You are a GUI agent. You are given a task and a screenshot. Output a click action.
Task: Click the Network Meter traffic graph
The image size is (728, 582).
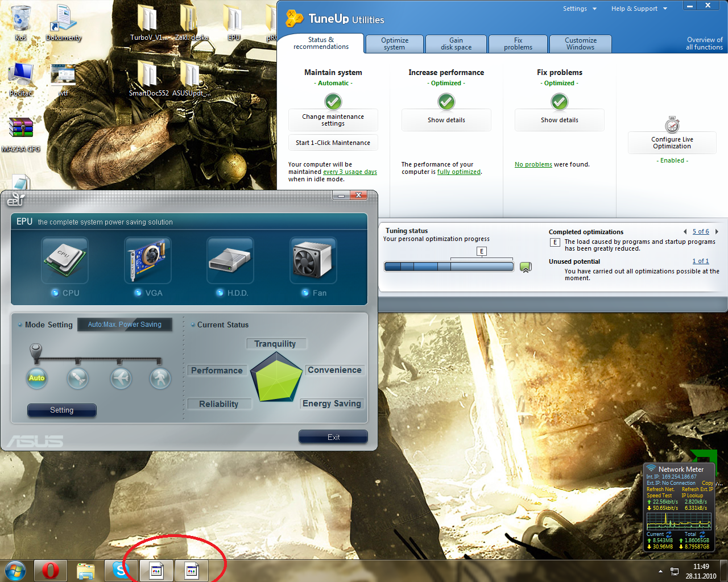pos(678,521)
